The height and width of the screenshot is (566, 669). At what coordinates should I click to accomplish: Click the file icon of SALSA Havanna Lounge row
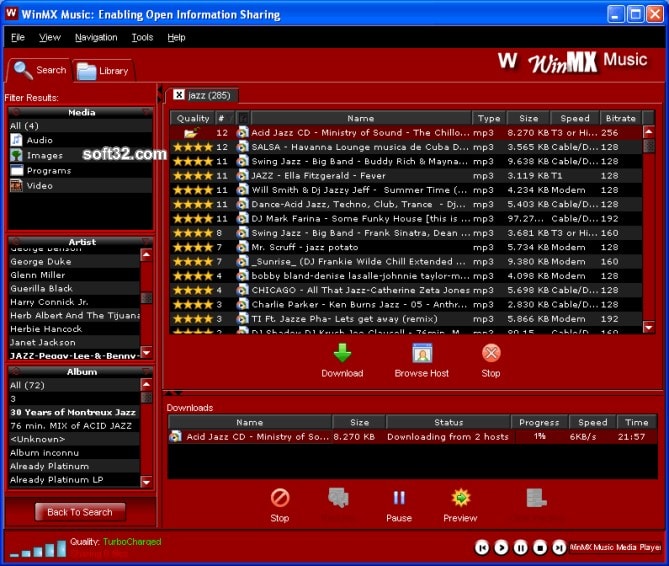[243, 147]
